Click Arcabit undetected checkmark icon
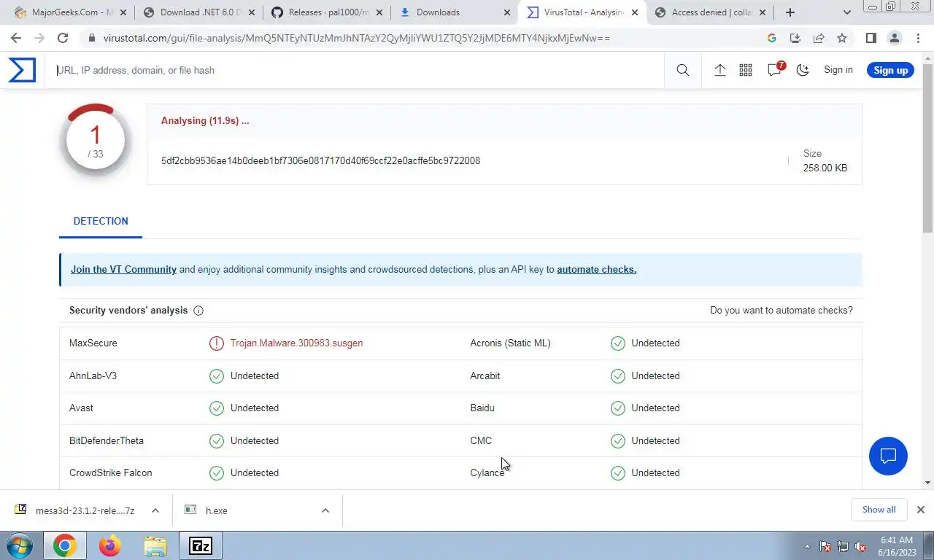This screenshot has height=560, width=934. [618, 376]
